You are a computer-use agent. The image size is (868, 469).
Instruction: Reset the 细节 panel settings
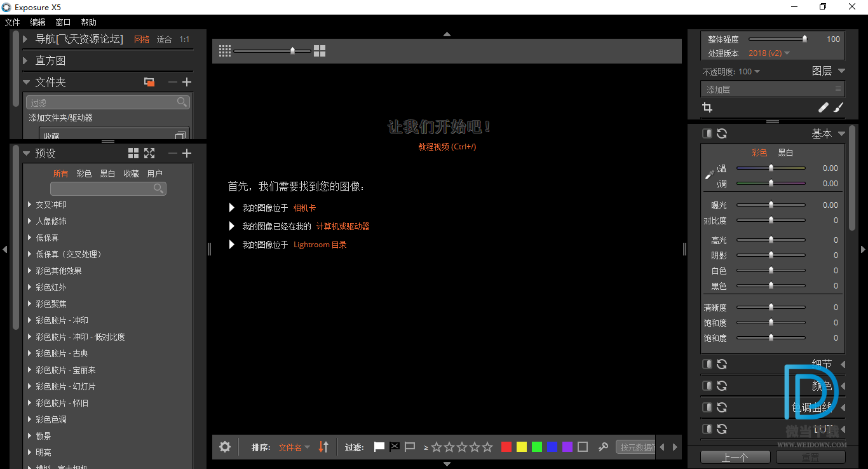click(x=722, y=364)
